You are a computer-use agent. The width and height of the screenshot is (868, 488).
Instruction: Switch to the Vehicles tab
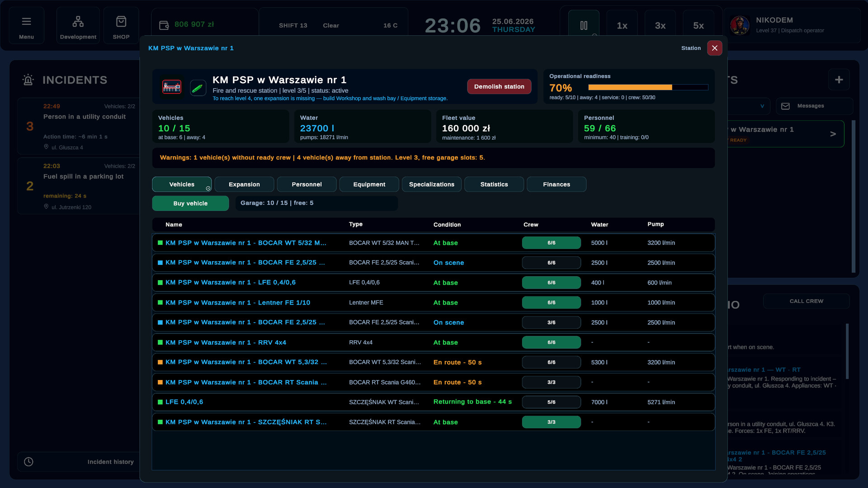coord(182,184)
